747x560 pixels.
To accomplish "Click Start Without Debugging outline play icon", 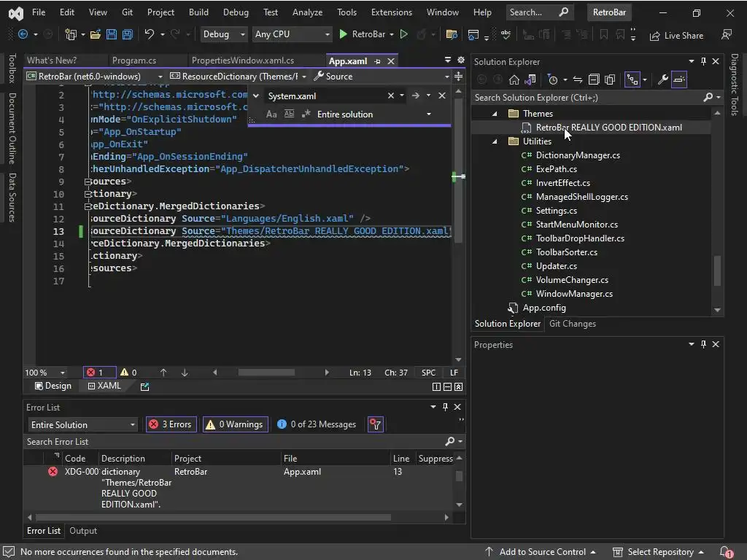I will (404, 34).
